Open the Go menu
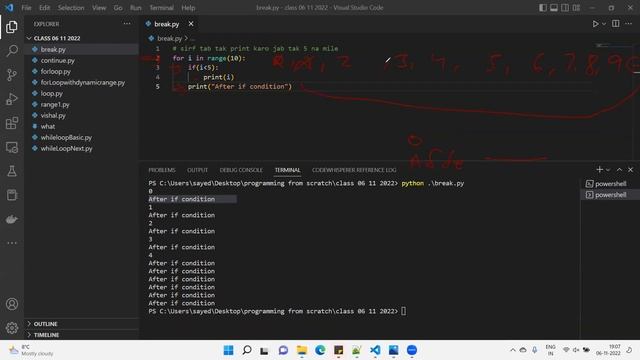Screen dimensions: 640x360 [x=118, y=8]
